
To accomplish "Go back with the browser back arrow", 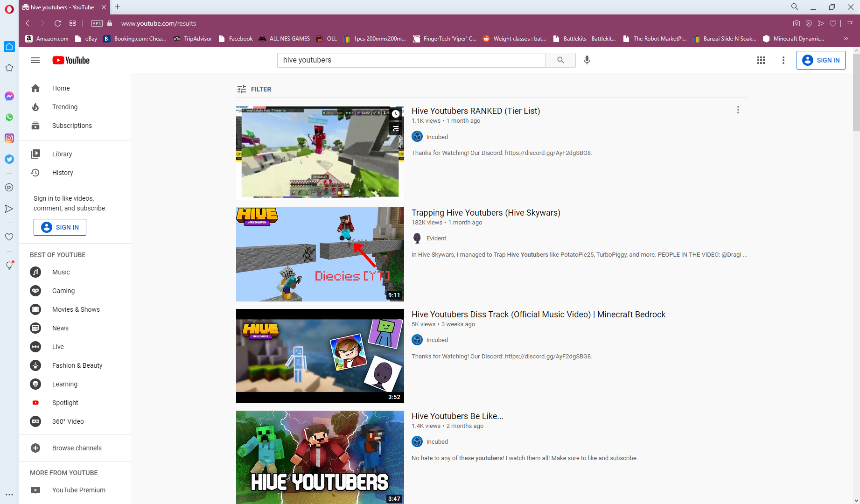I will click(28, 23).
